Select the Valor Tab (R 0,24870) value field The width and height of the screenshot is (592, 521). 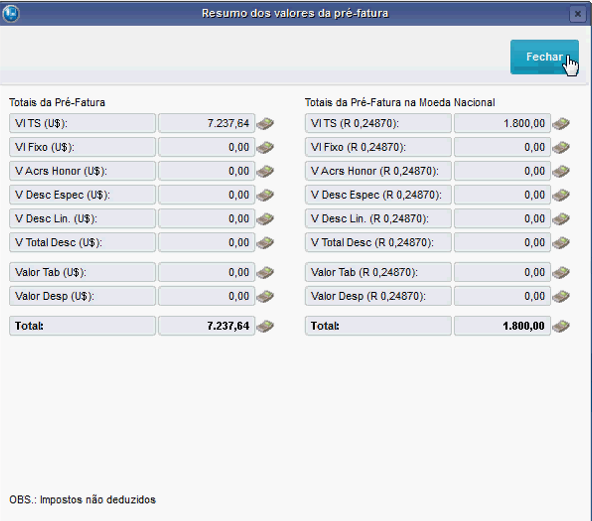coord(502,272)
